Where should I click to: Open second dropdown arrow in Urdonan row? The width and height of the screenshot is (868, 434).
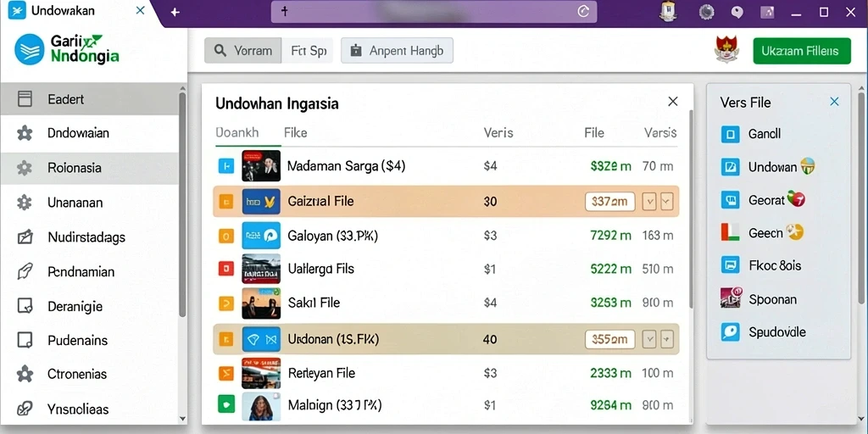click(x=666, y=339)
